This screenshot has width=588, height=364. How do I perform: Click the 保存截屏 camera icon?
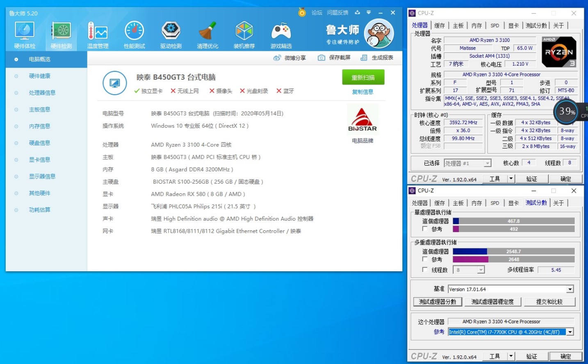pyautogui.click(x=321, y=58)
